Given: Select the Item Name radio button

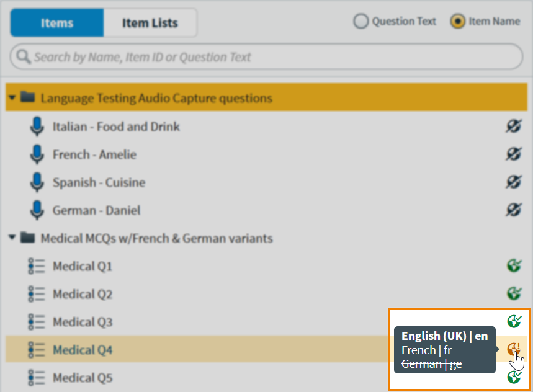Looking at the screenshot, I should point(458,22).
